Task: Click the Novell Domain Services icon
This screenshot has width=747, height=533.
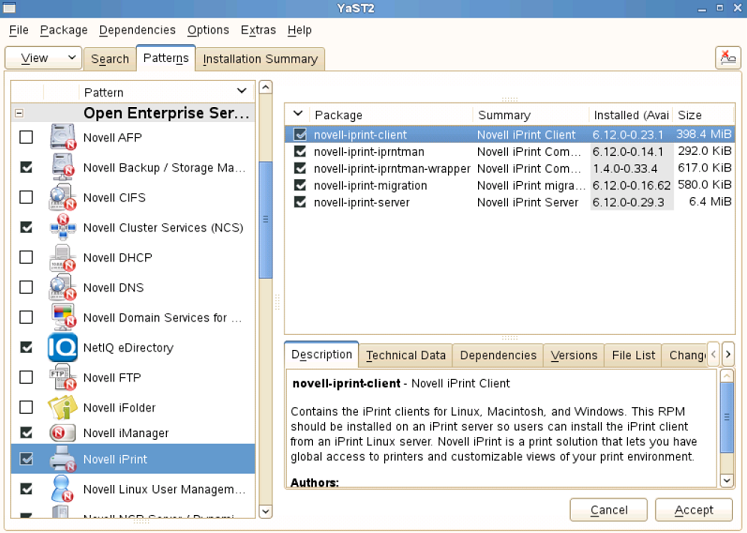Action: [x=62, y=317]
